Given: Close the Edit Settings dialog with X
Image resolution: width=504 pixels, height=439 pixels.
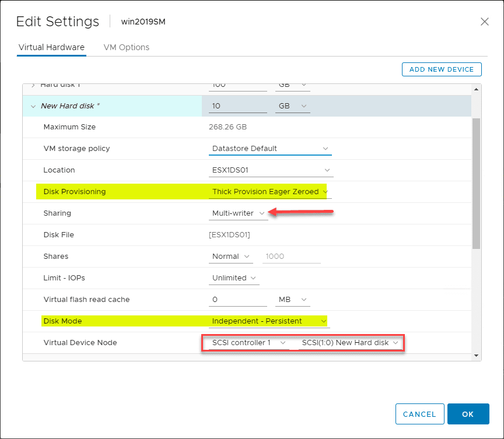Looking at the screenshot, I should coord(484,22).
